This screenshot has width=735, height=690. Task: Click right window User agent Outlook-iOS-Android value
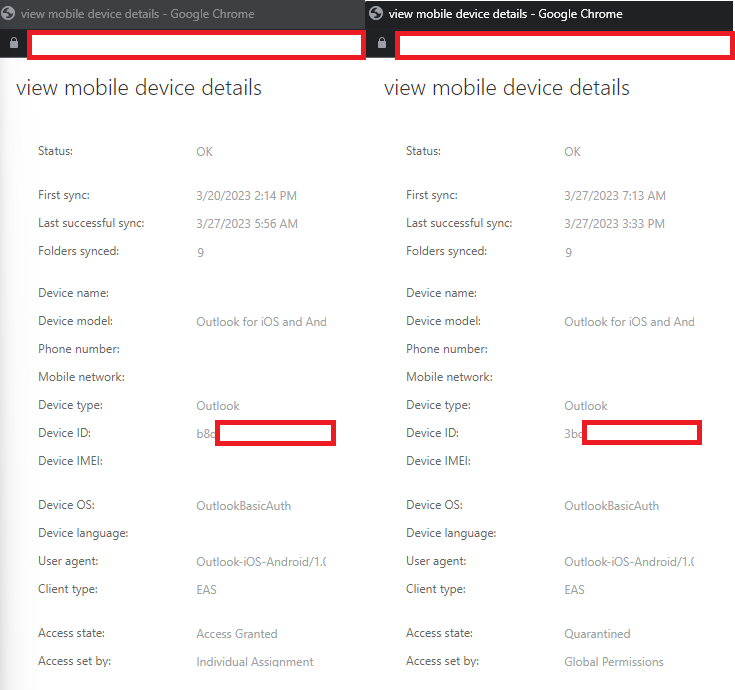[x=629, y=562]
